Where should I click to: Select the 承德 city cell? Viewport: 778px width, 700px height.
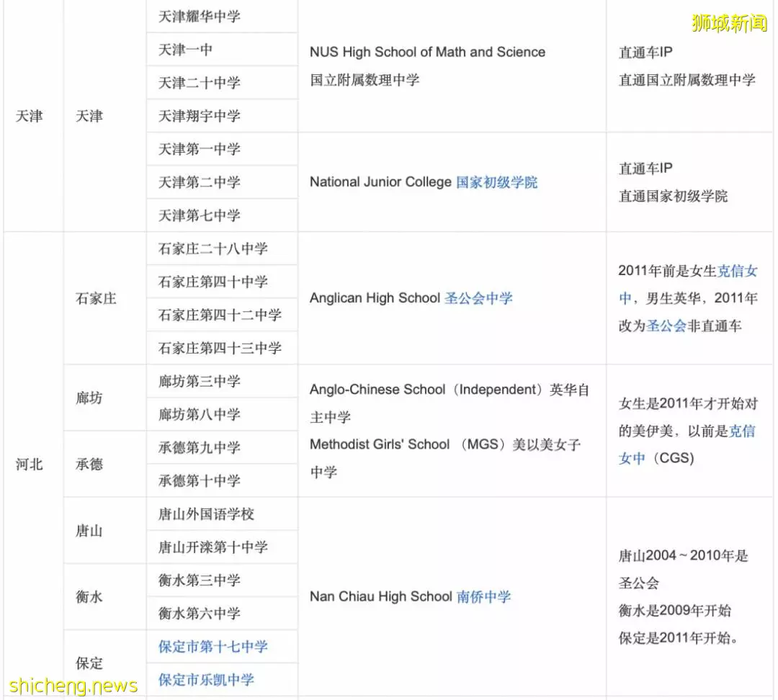(x=105, y=464)
